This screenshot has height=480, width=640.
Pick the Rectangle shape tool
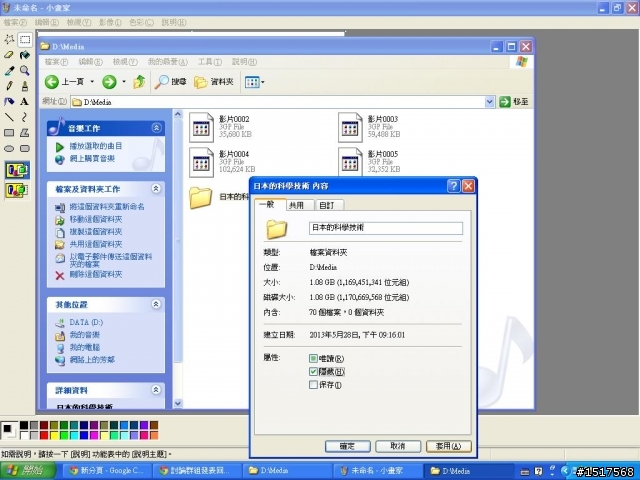pyautogui.click(x=9, y=133)
